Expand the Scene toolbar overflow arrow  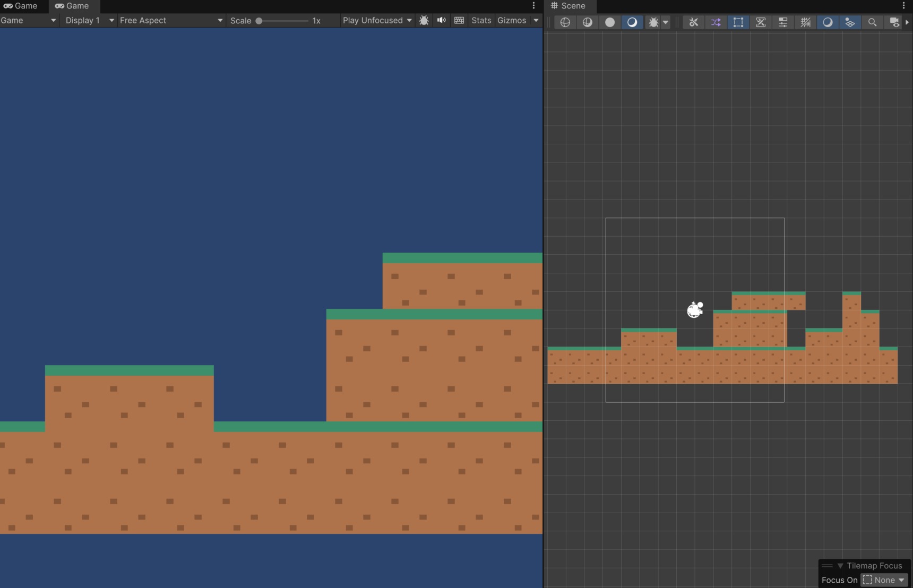coord(907,22)
